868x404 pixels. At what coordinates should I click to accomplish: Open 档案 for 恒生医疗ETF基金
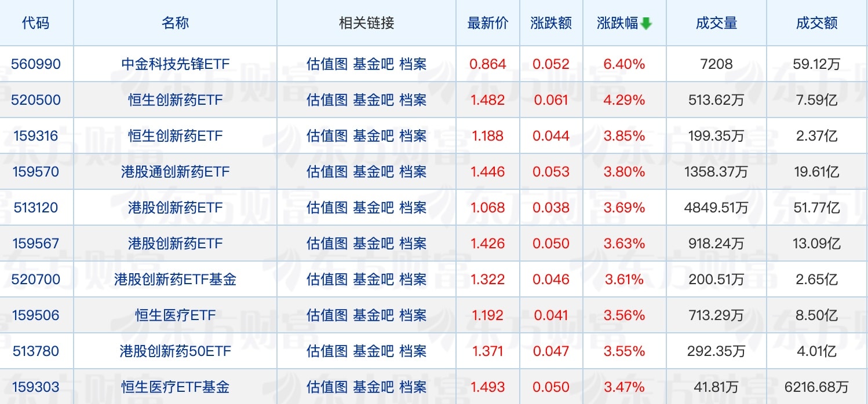413,387
